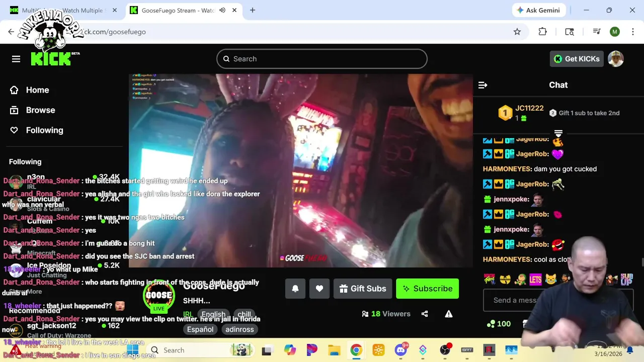Click the English language tag
The height and width of the screenshot is (362, 644).
click(213, 314)
